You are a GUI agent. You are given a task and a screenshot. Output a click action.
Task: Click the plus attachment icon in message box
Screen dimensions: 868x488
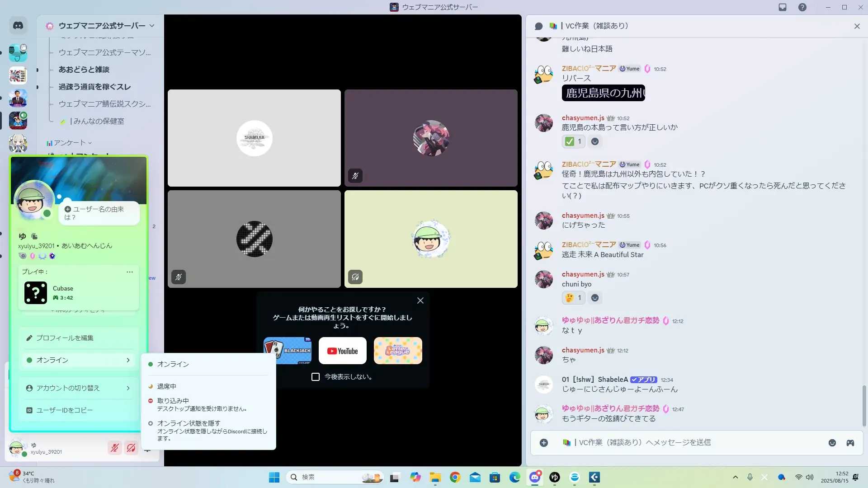544,443
